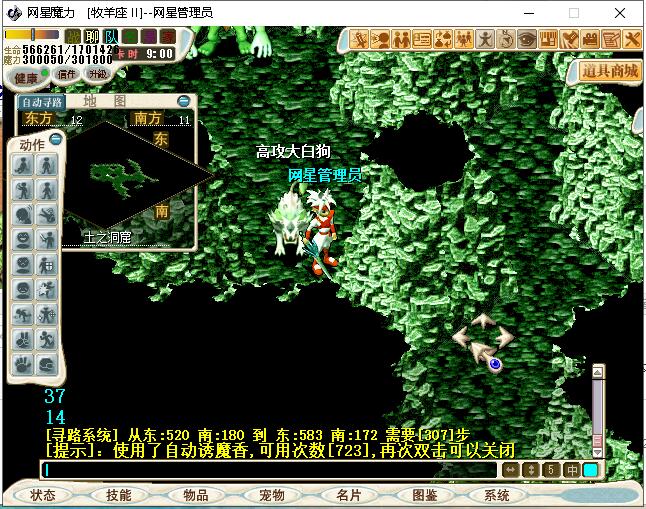The height and width of the screenshot is (509, 646).
Task: Open the notepad with pencil icon
Action: point(611,40)
